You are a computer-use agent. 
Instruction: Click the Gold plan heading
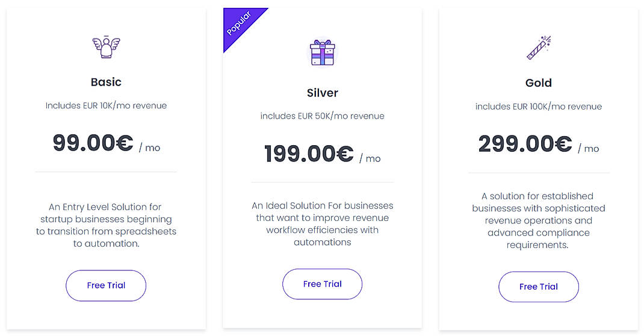[x=539, y=83]
